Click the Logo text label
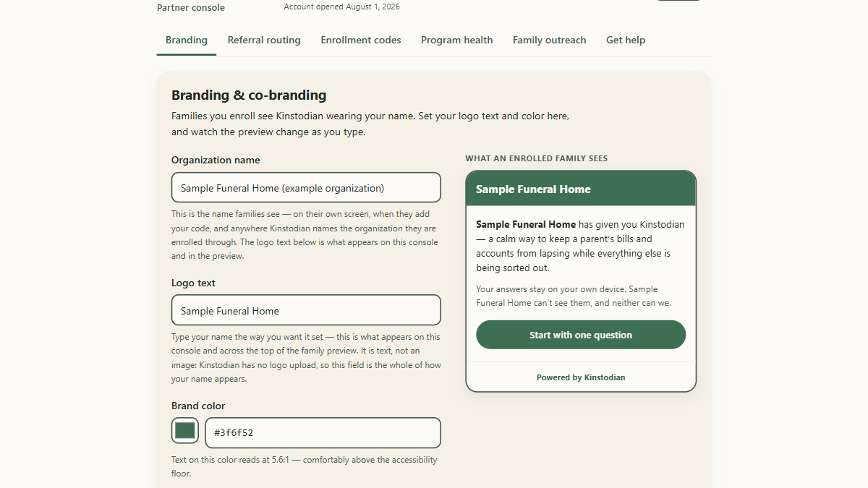 [193, 283]
